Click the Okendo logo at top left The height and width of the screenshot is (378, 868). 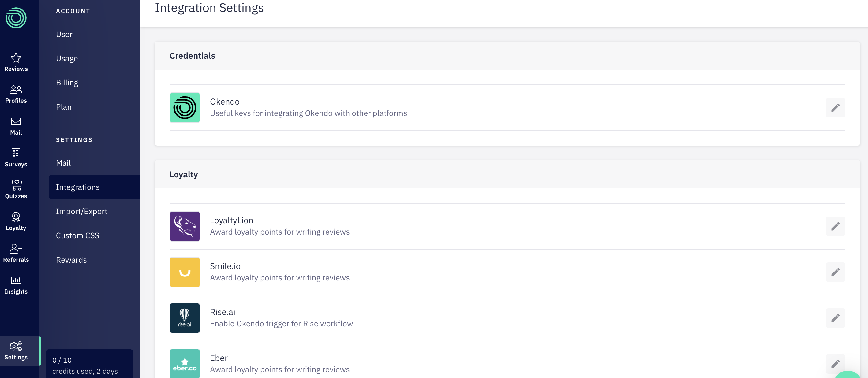click(16, 18)
